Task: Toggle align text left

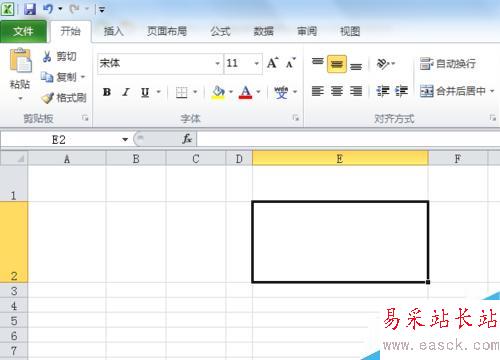Action: point(318,91)
